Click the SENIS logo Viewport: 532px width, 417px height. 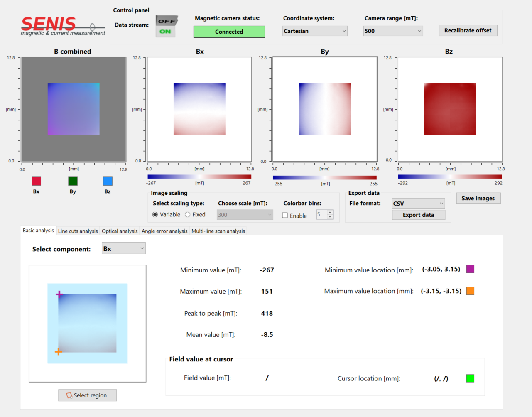(62, 26)
